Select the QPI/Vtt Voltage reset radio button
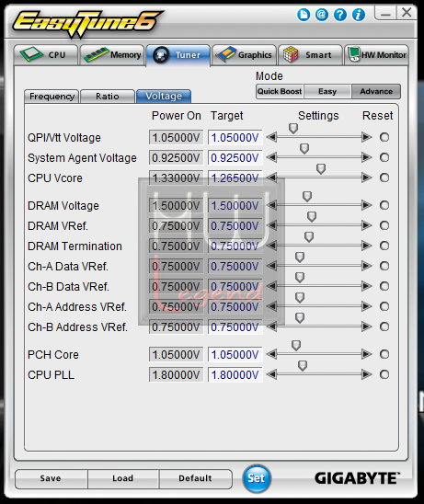Viewport: 424px width, 504px height. pos(384,137)
